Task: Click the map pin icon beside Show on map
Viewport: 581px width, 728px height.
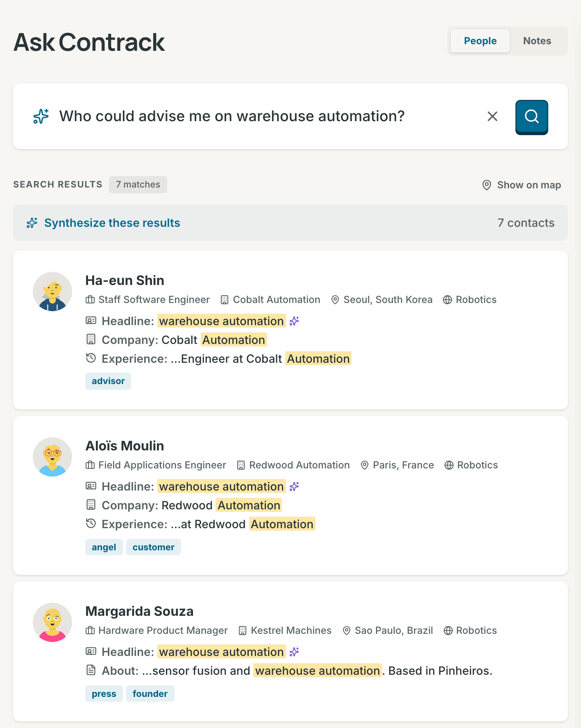Action: pos(487,185)
